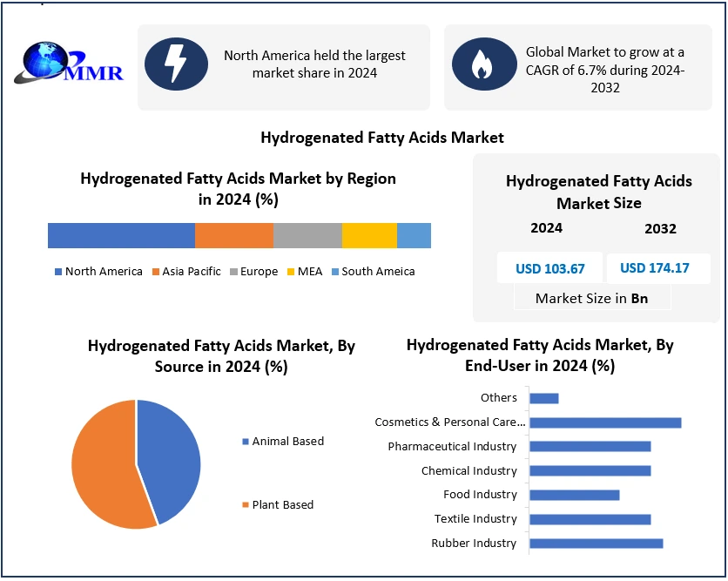Click the Animal Based legend marker
This screenshot has height=581, width=728.
point(245,442)
